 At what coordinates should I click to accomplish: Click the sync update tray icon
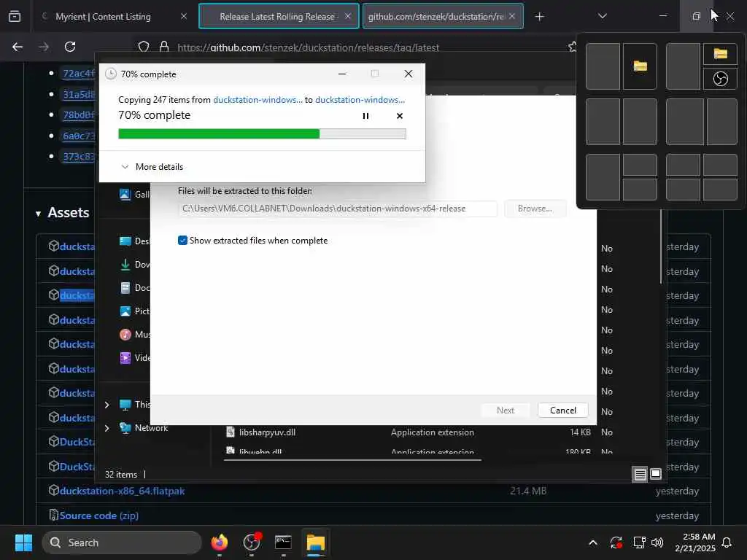616,542
